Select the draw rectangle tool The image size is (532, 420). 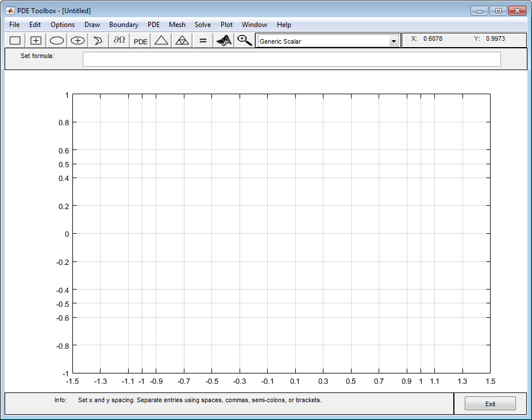[x=15, y=41]
